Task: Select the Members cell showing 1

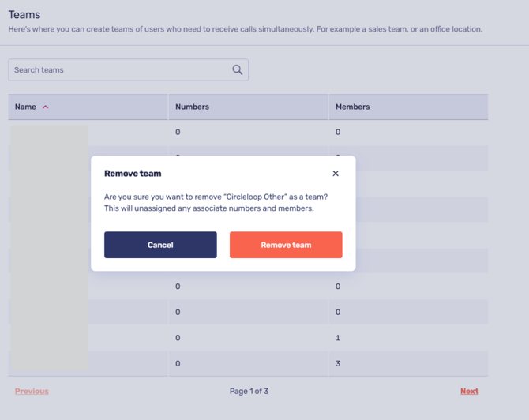Action: tap(338, 338)
